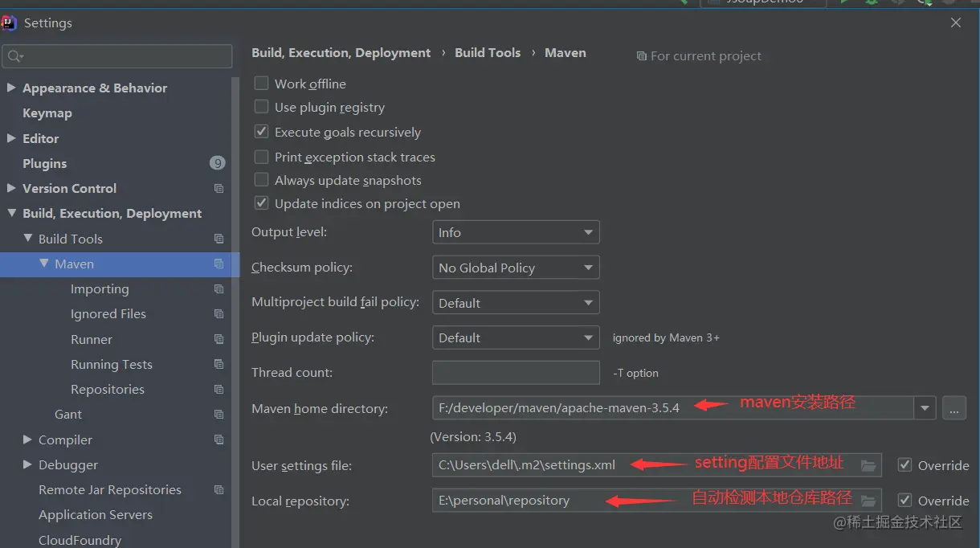Click project-level icon next to Version Control
The height and width of the screenshot is (548, 980).
(x=218, y=189)
